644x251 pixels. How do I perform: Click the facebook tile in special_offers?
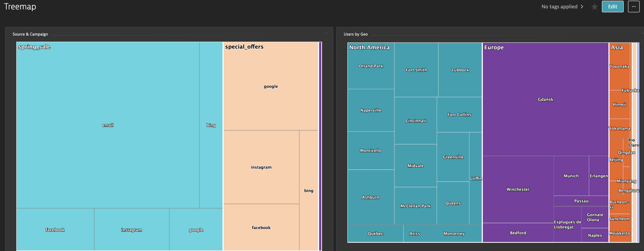coord(261,227)
